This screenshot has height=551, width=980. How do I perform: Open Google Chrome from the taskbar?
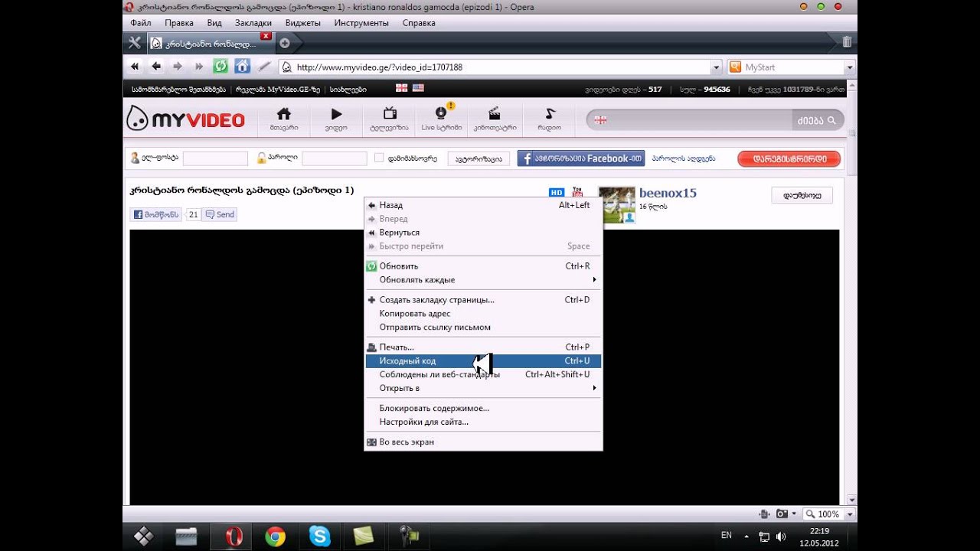[276, 536]
